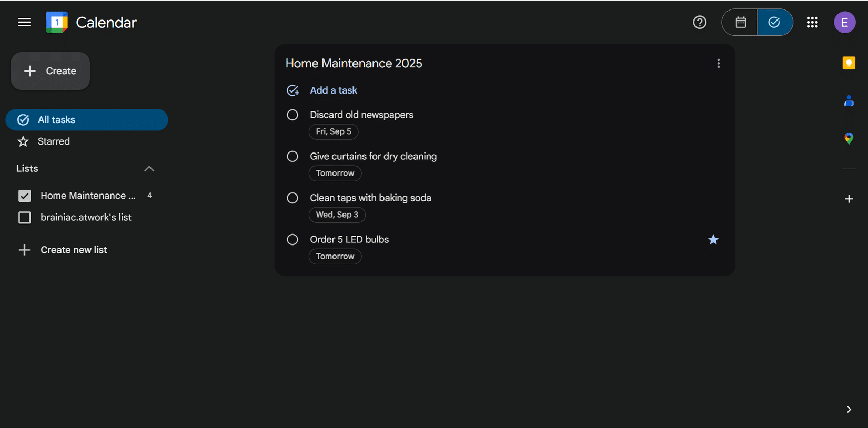Get add-ons plus icon
Image resolution: width=868 pixels, height=428 pixels.
click(x=849, y=199)
